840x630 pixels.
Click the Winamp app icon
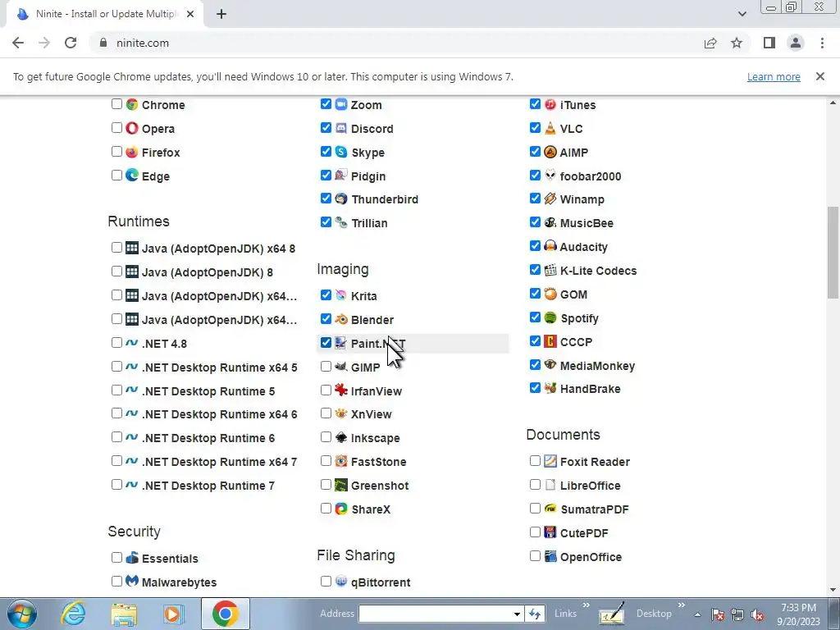tap(550, 199)
